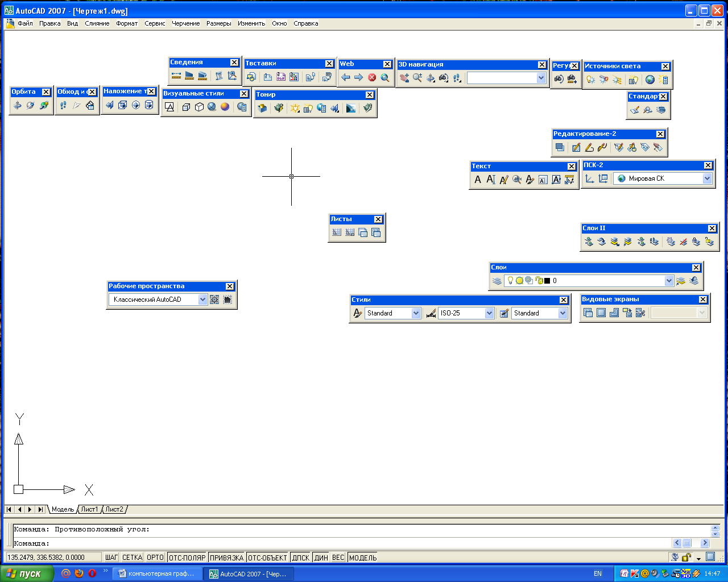Viewport: 728px width, 582px height.
Task: Click the Distance measure icon in Сведения
Action: [x=176, y=76]
